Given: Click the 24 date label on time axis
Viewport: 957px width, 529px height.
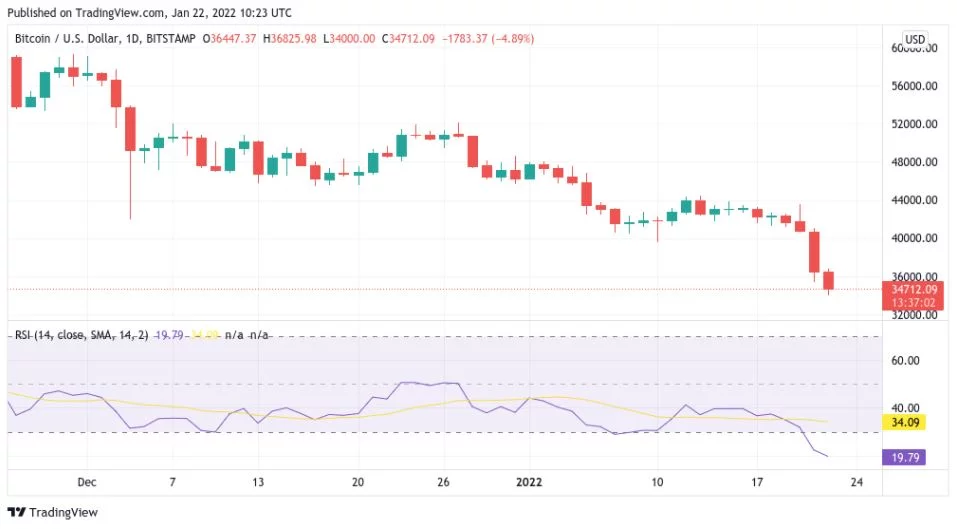Looking at the screenshot, I should [x=857, y=482].
